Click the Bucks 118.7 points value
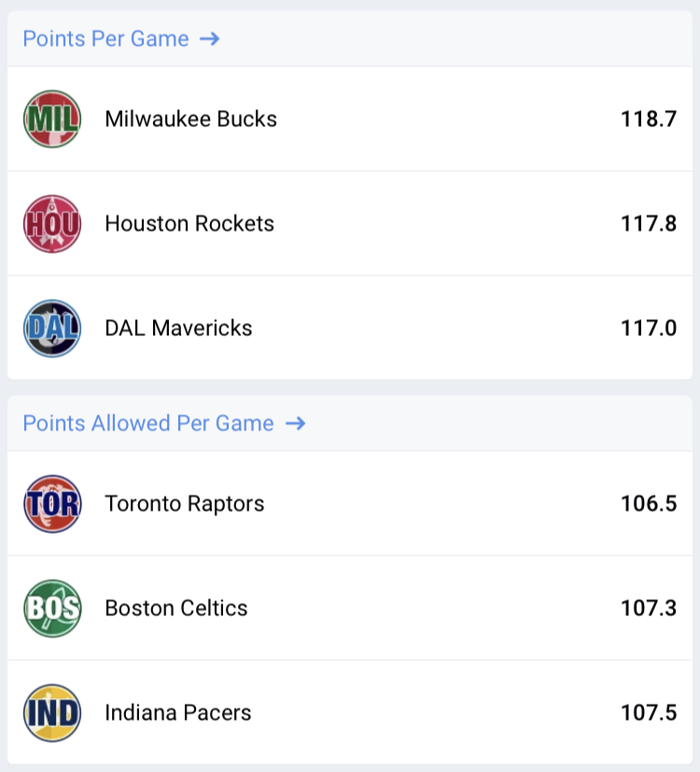This screenshot has height=772, width=700. (648, 119)
